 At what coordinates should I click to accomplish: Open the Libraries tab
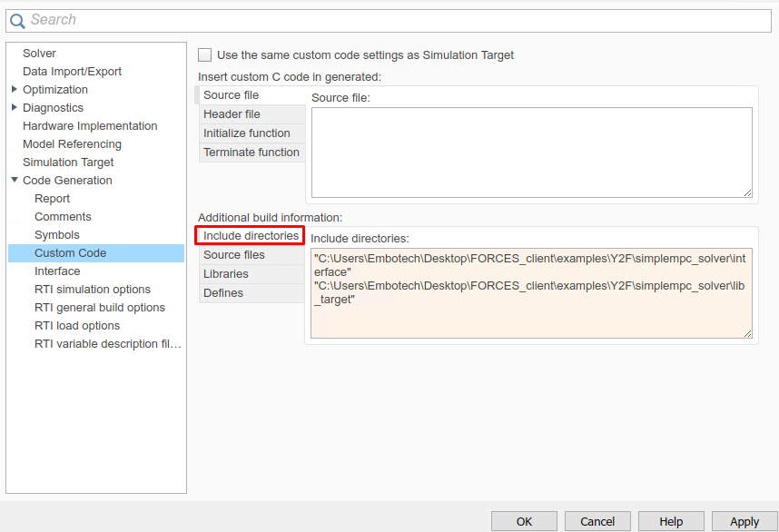[226, 274]
